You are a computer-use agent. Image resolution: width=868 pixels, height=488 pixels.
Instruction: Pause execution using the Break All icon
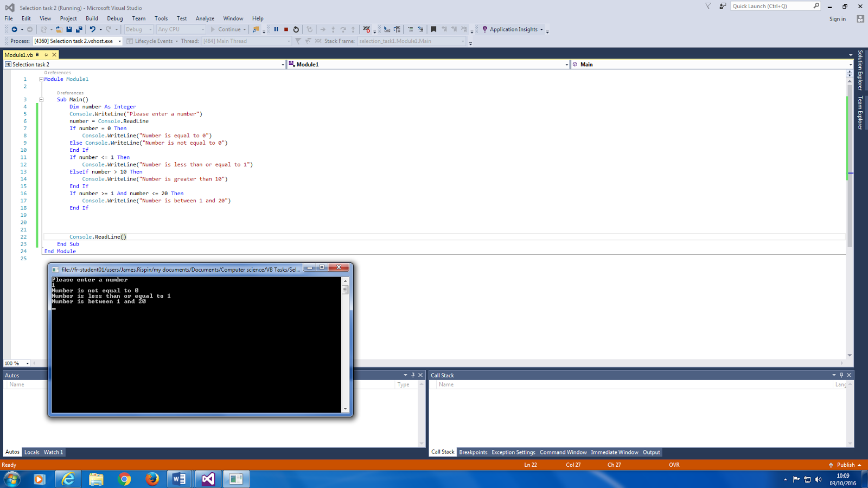point(277,29)
